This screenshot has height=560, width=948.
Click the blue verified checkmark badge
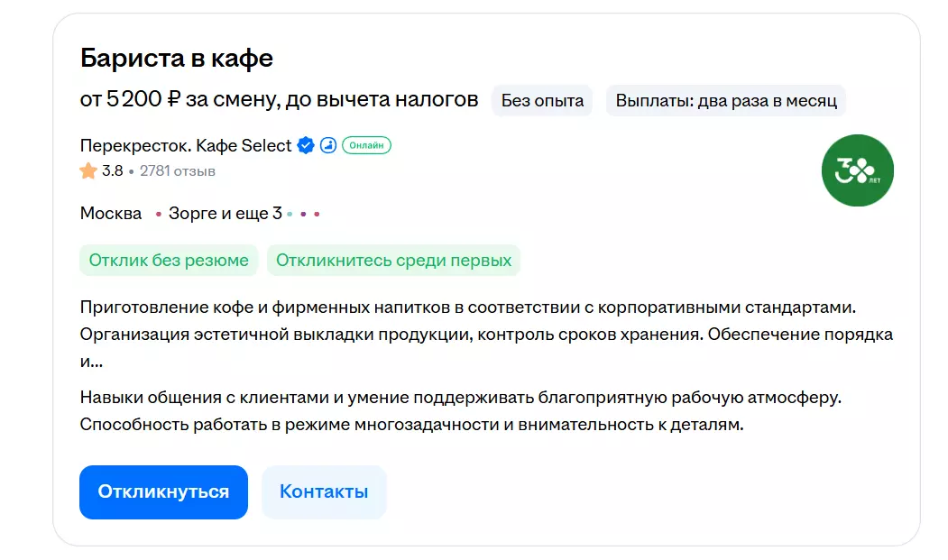click(306, 145)
